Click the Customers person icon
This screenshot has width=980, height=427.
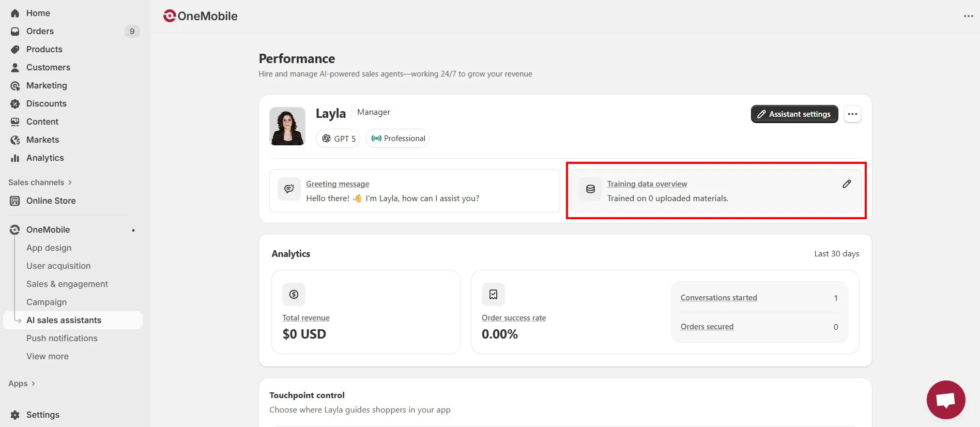click(15, 68)
